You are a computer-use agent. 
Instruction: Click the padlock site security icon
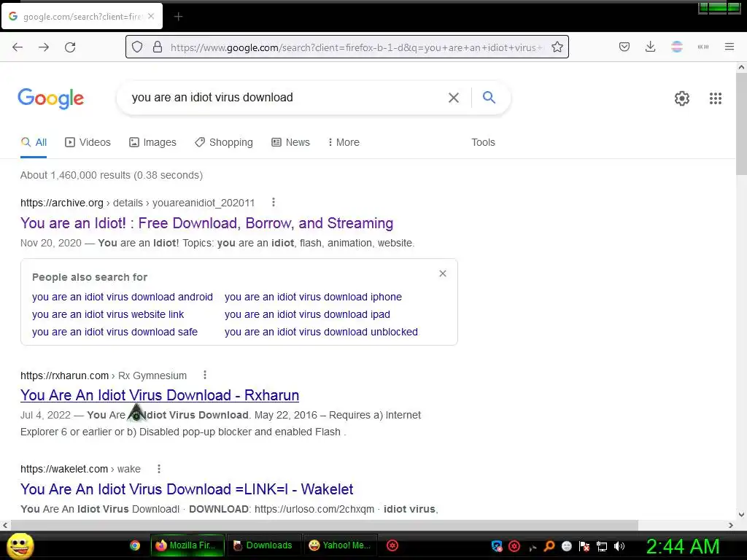158,47
